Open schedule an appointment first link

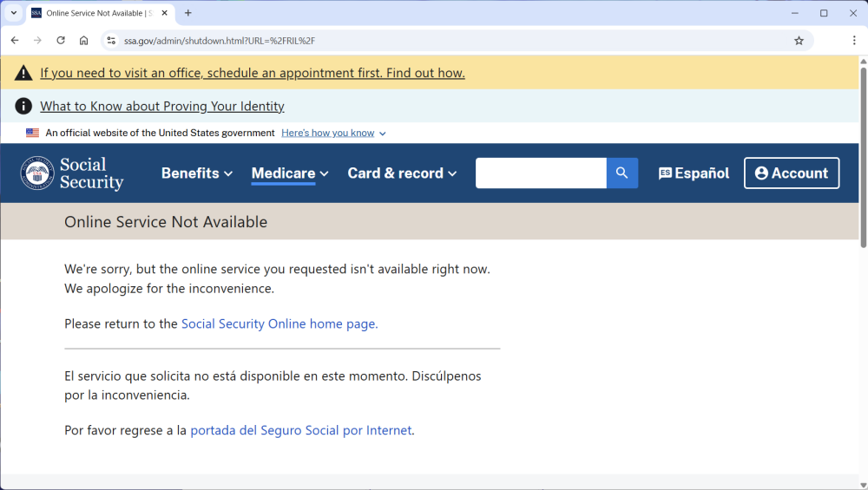click(253, 73)
